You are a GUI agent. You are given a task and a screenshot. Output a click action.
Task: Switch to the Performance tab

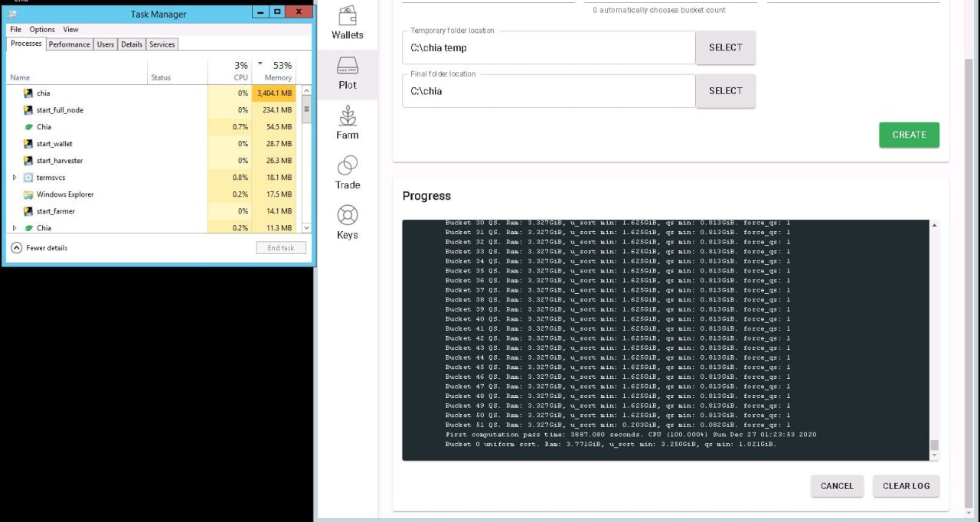[x=69, y=44]
